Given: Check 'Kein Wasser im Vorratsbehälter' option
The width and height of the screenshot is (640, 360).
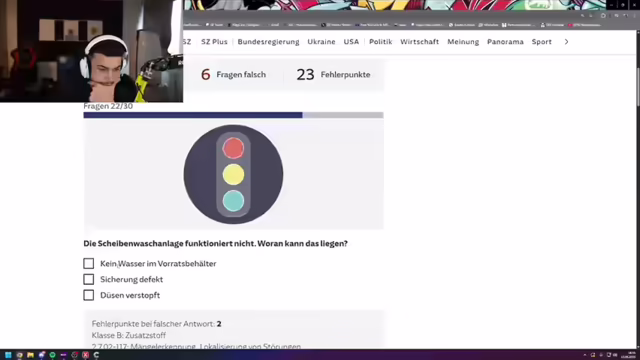Looking at the screenshot, I should click(89, 263).
